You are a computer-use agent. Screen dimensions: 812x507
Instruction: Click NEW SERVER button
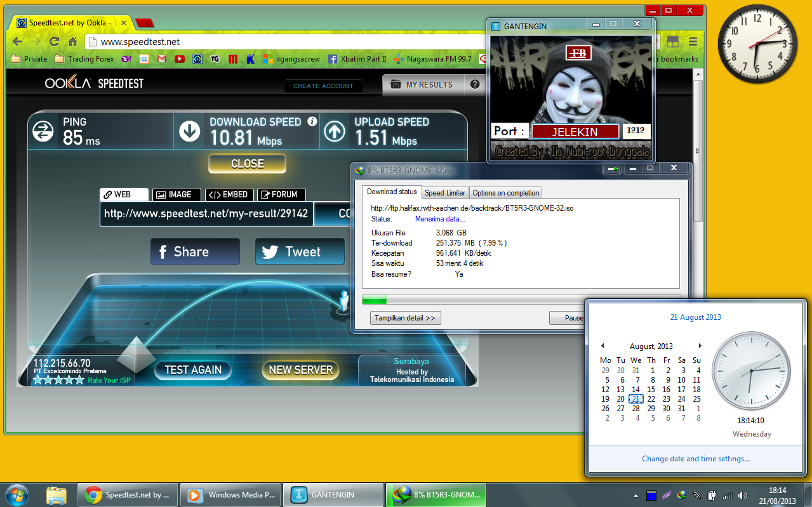click(x=301, y=370)
